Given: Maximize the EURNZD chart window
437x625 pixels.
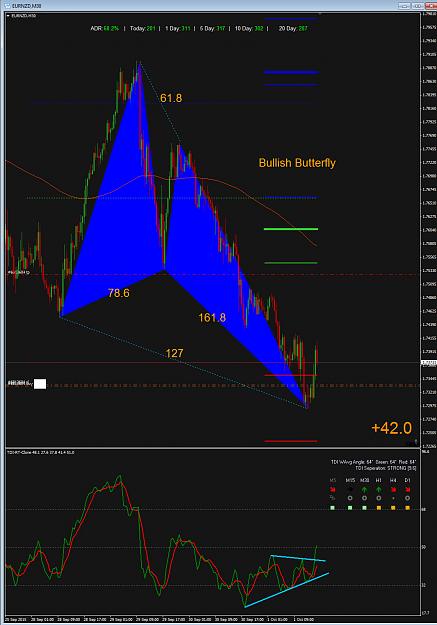Looking at the screenshot, I should coord(417,6).
